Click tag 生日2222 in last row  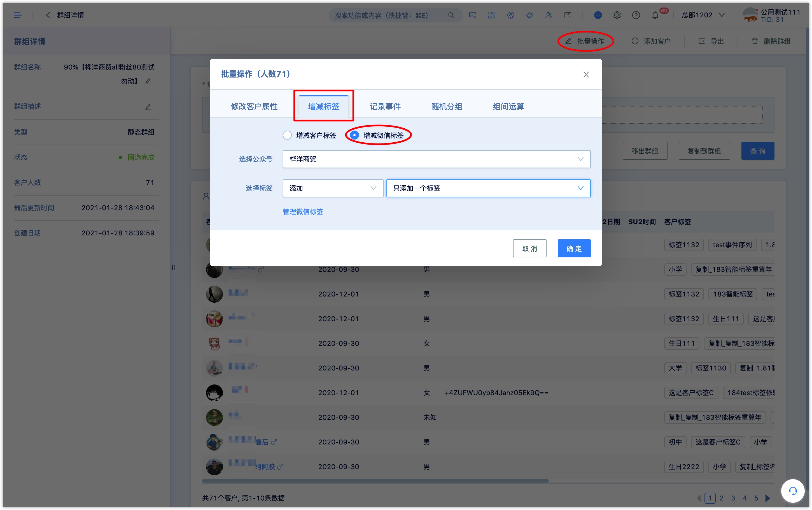point(684,467)
